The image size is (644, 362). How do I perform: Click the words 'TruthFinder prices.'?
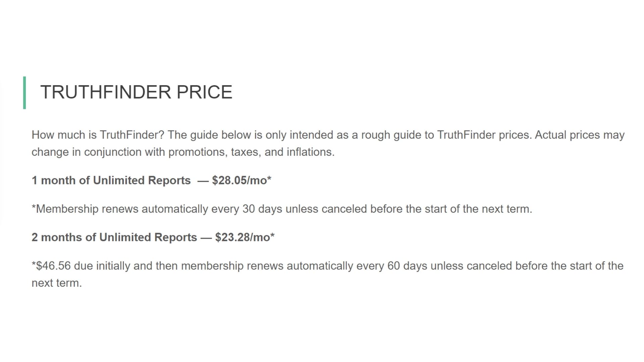[x=484, y=135]
